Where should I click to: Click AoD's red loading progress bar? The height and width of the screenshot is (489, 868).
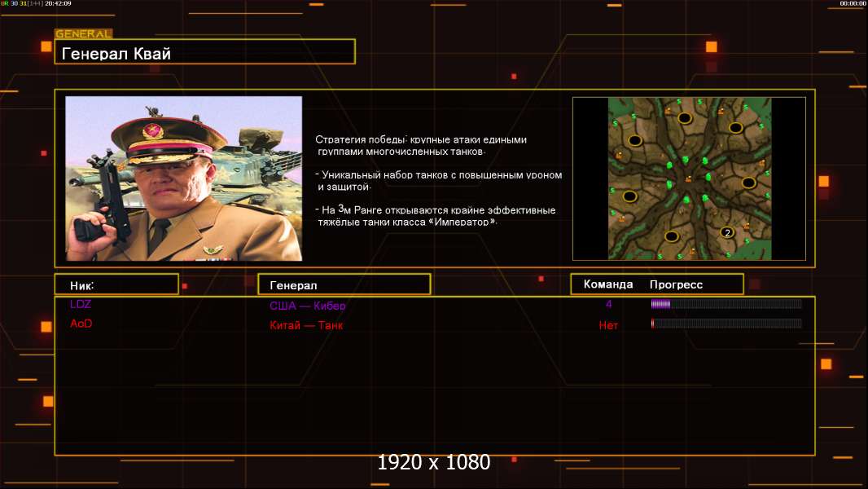(726, 324)
